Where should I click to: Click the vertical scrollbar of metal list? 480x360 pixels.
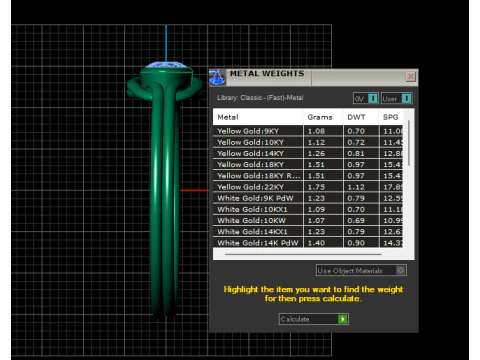tap(409, 143)
